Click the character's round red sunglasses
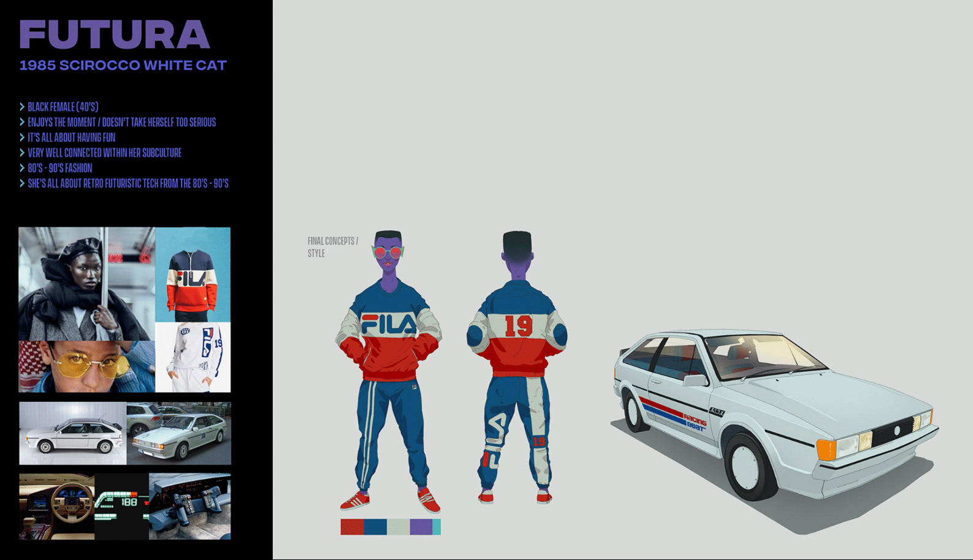973x560 pixels. point(388,252)
